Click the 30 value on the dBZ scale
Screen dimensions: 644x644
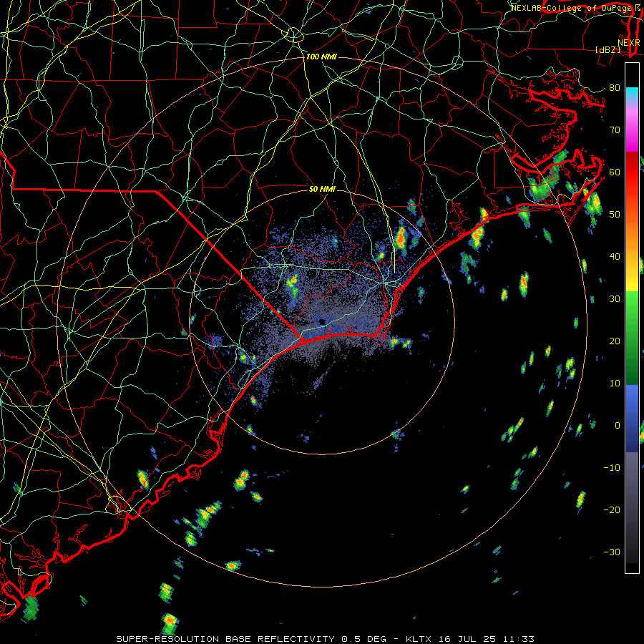[x=615, y=298]
